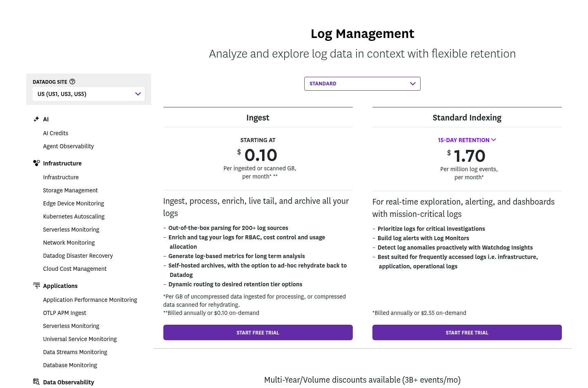This screenshot has width=588, height=388.
Task: Start free trial for Standard Indexing
Action: coord(467,332)
